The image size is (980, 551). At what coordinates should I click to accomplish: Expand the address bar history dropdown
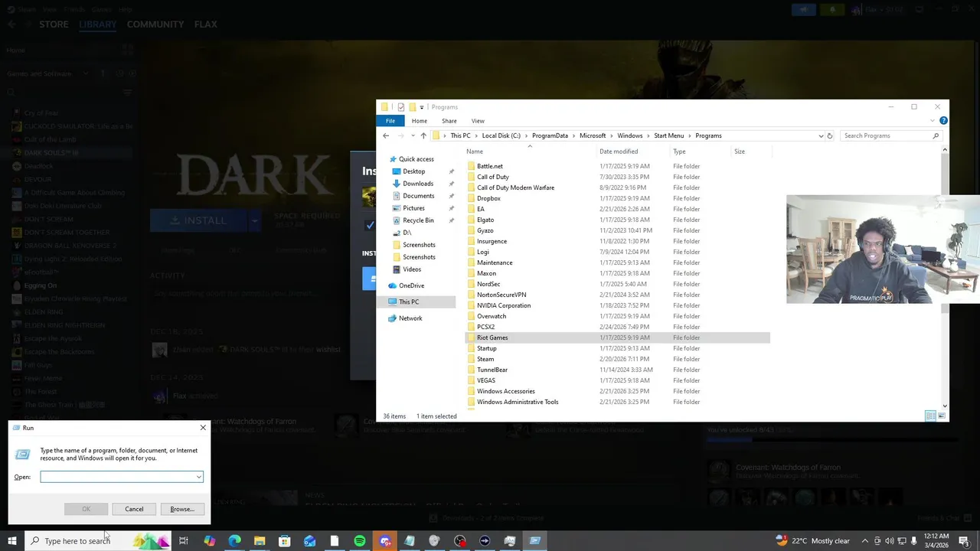click(821, 135)
